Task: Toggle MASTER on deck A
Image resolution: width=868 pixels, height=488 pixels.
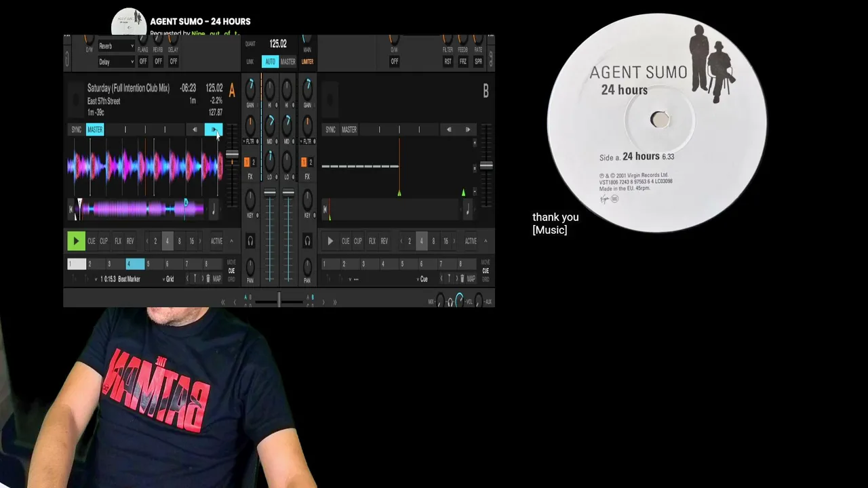Action: (x=95, y=129)
